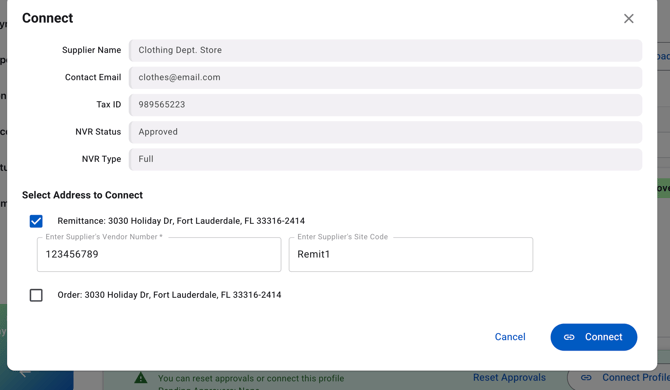Uncheck the Remittance address checkbox
The height and width of the screenshot is (390, 670).
[x=36, y=221]
